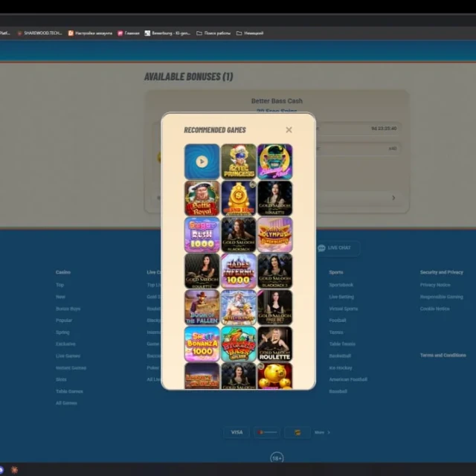Open Bigger Bass Splash game
The height and width of the screenshot is (476, 476).
pyautogui.click(x=239, y=344)
